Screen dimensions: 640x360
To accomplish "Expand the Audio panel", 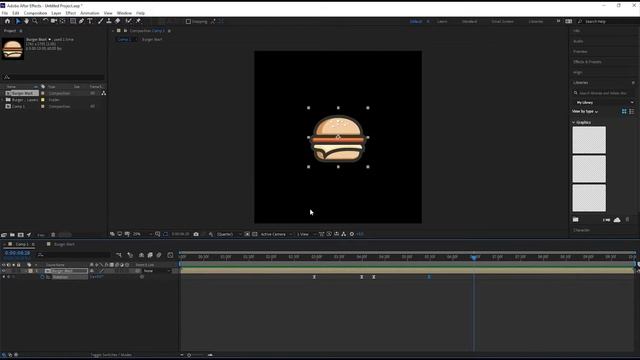I will (578, 41).
